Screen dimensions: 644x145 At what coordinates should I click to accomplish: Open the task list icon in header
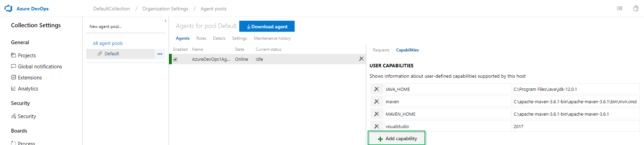[x=620, y=9]
